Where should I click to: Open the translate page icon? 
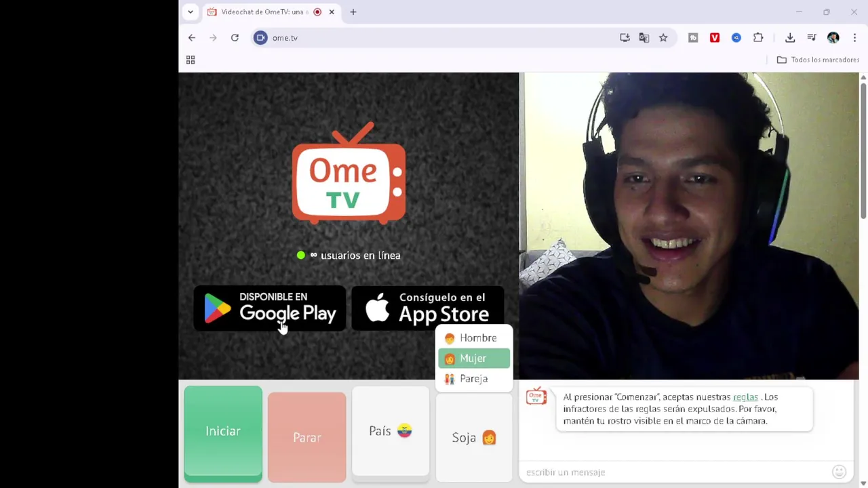[x=644, y=38]
